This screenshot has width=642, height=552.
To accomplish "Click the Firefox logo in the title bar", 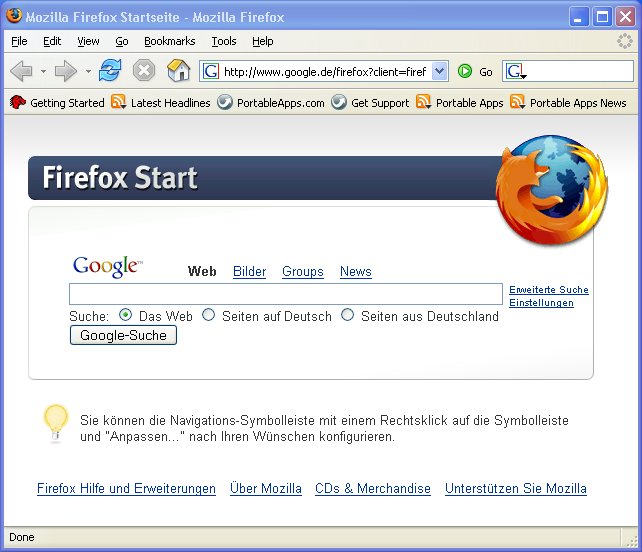I will coord(14,16).
